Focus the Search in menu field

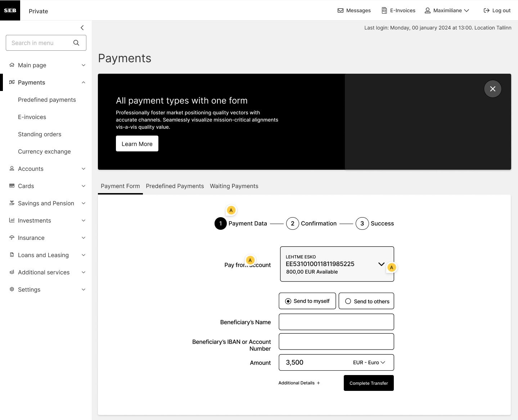[46, 43]
